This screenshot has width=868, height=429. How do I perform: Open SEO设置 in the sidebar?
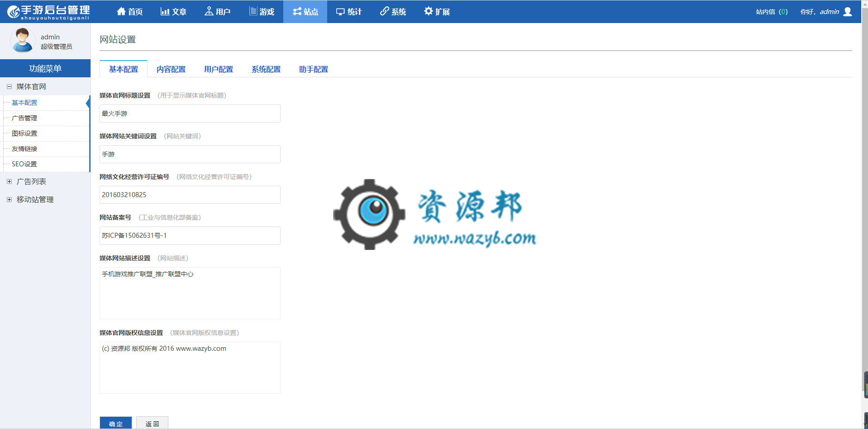pyautogui.click(x=24, y=164)
